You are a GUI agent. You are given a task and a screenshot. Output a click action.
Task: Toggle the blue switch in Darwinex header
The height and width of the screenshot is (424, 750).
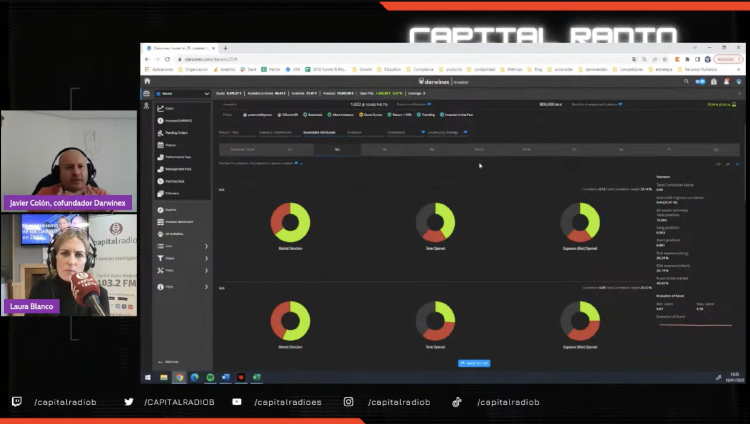[x=701, y=81]
